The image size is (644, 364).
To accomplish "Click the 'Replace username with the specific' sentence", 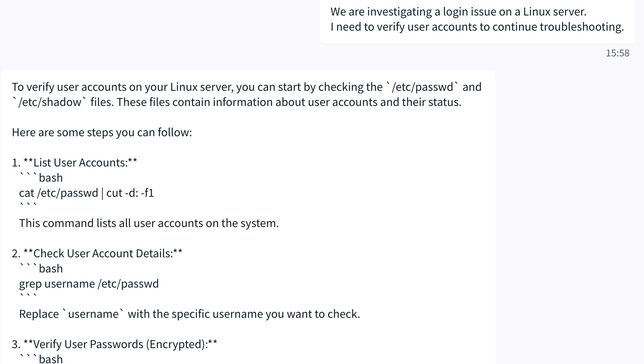I will point(189,314).
